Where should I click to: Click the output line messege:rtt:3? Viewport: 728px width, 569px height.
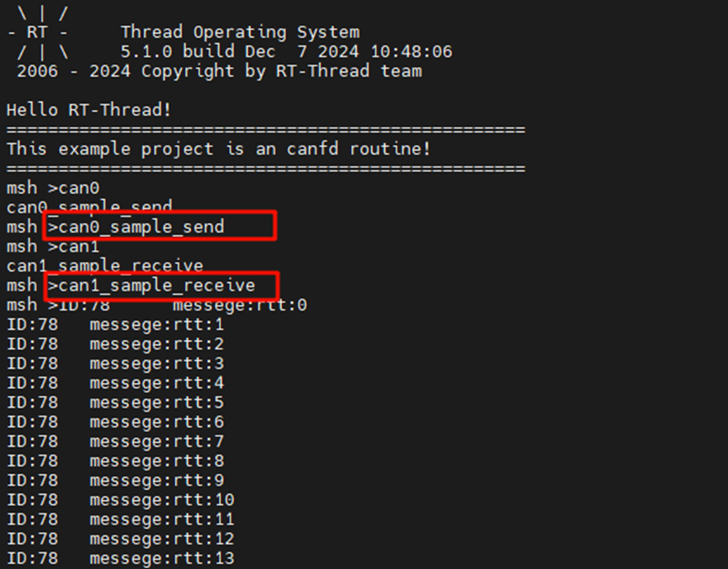[115, 364]
